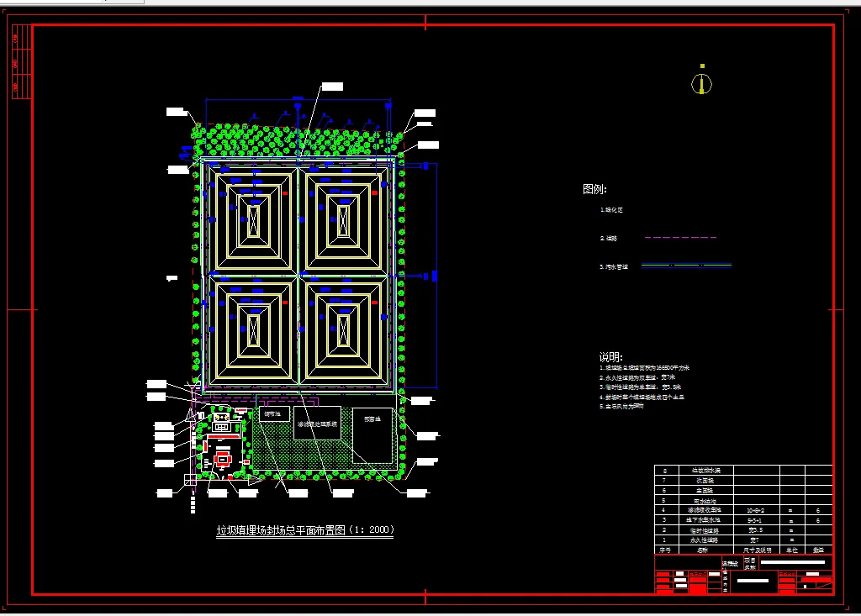This screenshot has width=861, height=616.
Task: Click the 说明 notes heading
Action: coord(610,357)
